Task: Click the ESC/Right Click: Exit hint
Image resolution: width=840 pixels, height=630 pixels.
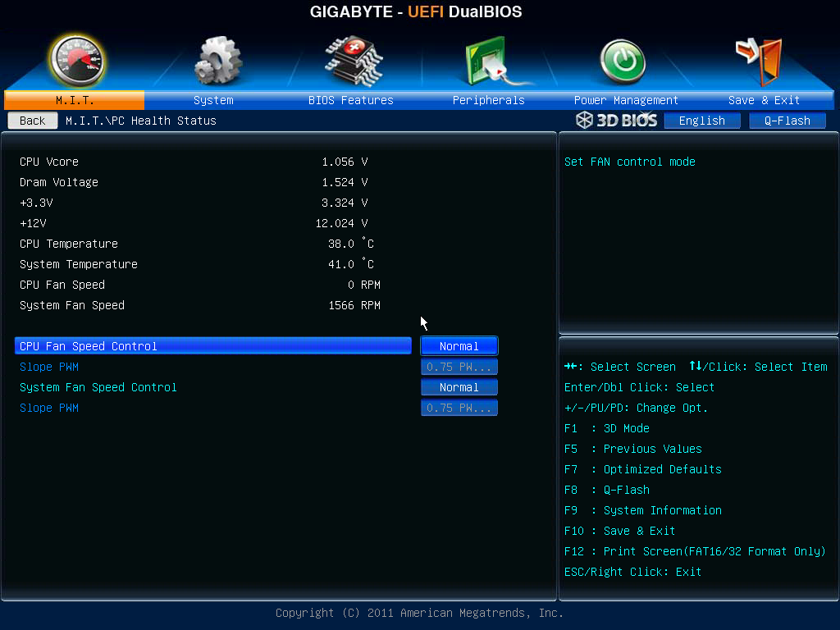Action: point(632,572)
